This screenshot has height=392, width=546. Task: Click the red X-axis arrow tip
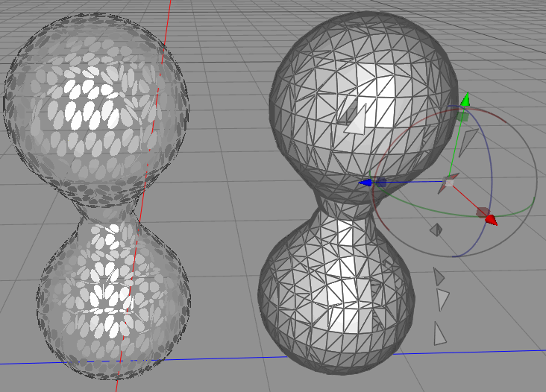(x=491, y=220)
